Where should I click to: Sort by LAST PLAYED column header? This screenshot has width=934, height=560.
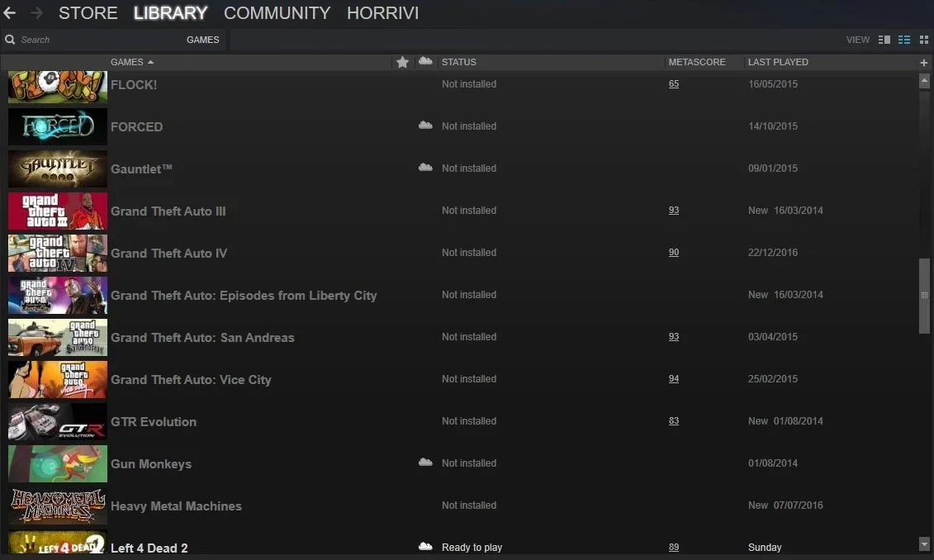tap(778, 62)
